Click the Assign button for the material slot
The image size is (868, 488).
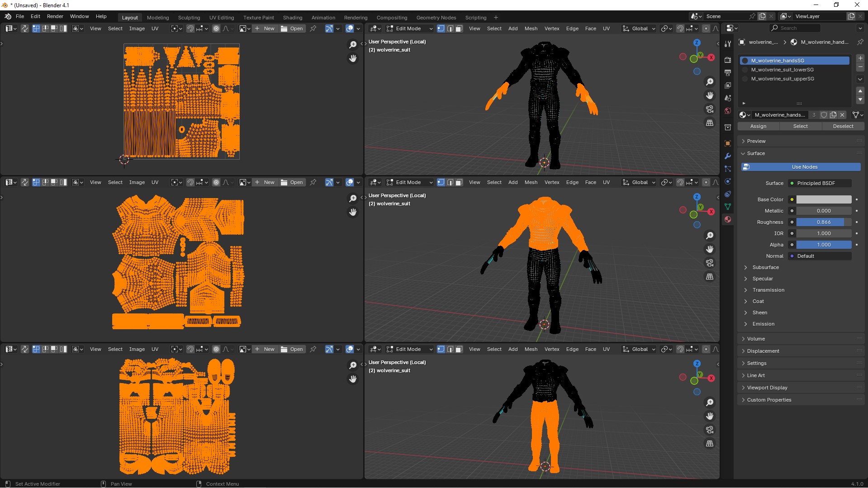click(758, 126)
